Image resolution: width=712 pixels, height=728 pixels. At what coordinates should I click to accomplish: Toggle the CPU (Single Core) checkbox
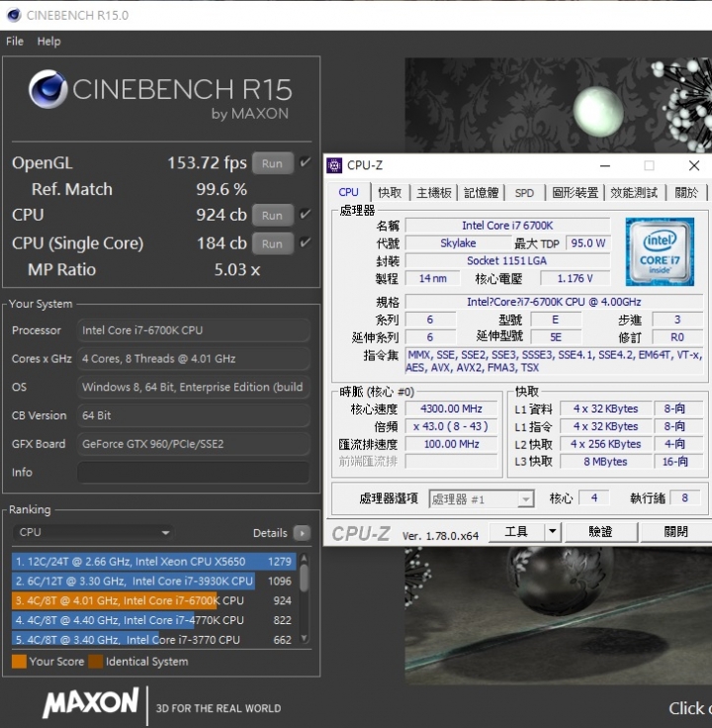coord(305,242)
